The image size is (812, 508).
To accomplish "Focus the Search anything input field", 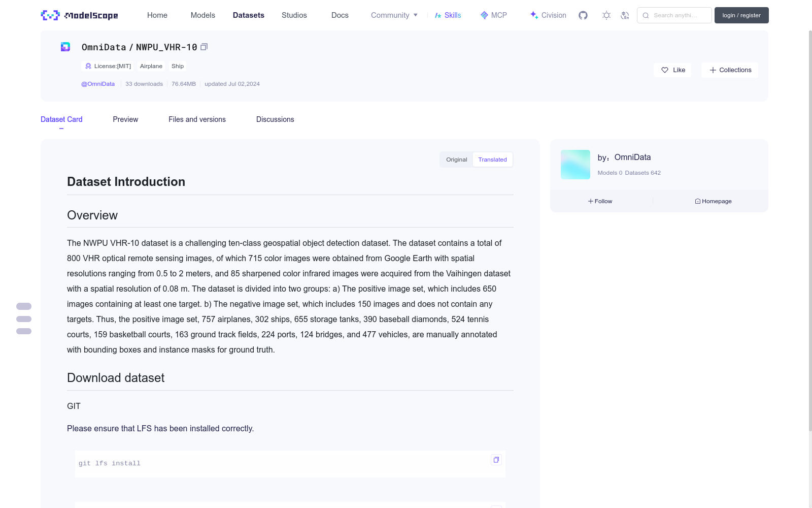I will (x=674, y=15).
